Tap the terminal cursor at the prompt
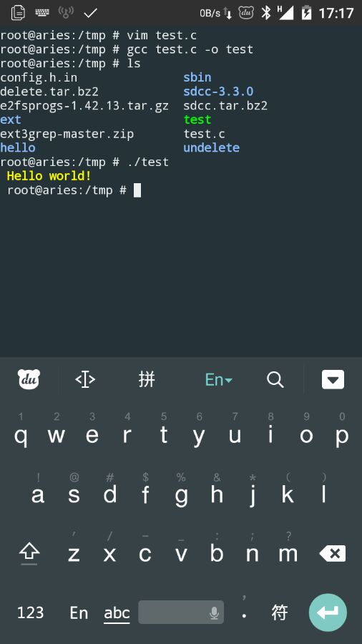Viewport: 362px width, 644px height. [137, 190]
